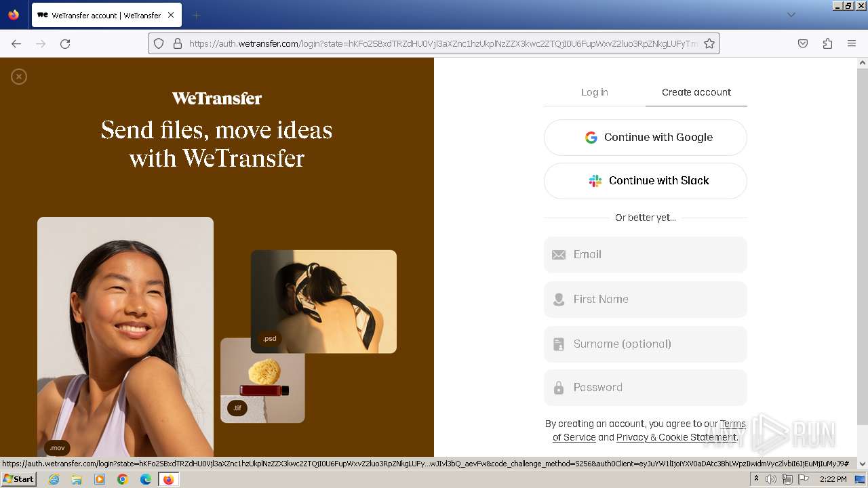The width and height of the screenshot is (868, 488).
Task: Open a new tab with the plus button
Action: point(196,15)
